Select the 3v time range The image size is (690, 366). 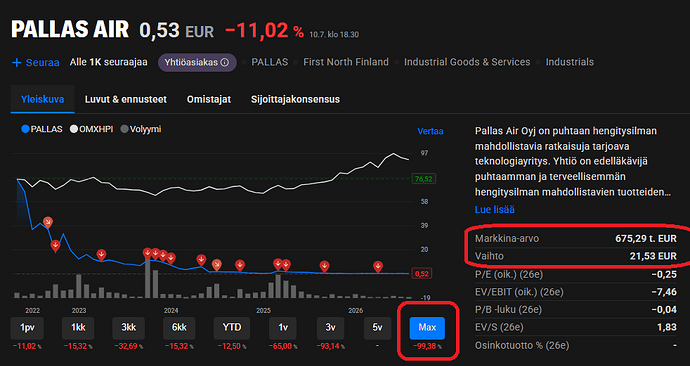pos(330,328)
